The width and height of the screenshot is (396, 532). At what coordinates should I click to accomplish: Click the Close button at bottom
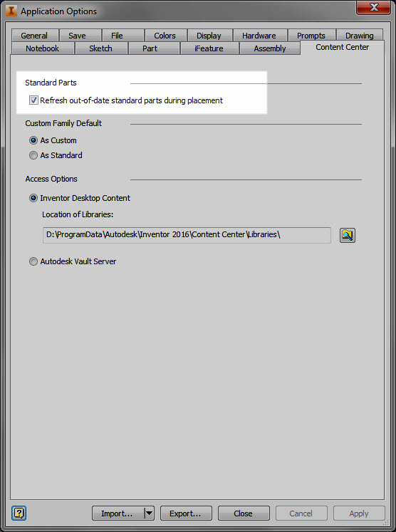click(x=244, y=513)
